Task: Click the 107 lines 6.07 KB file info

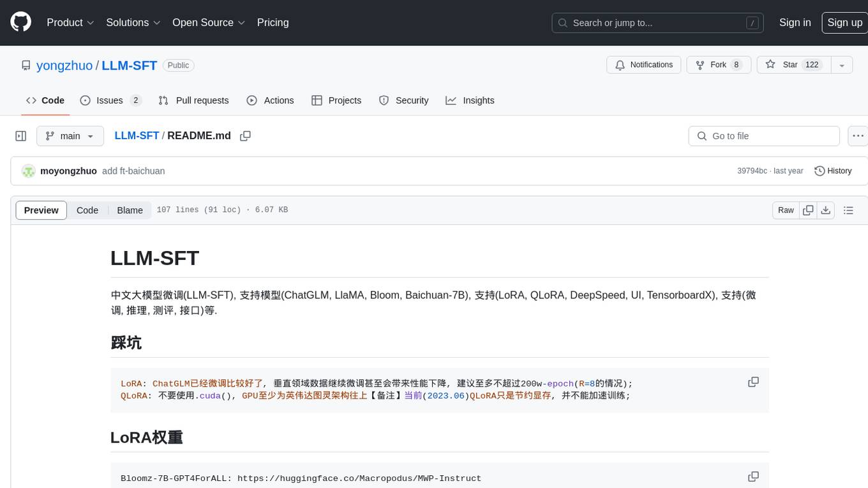Action: point(222,210)
